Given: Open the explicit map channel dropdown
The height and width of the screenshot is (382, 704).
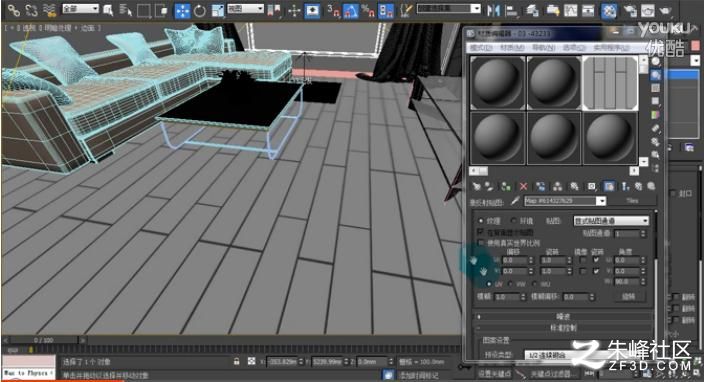Looking at the screenshot, I should pos(611,220).
